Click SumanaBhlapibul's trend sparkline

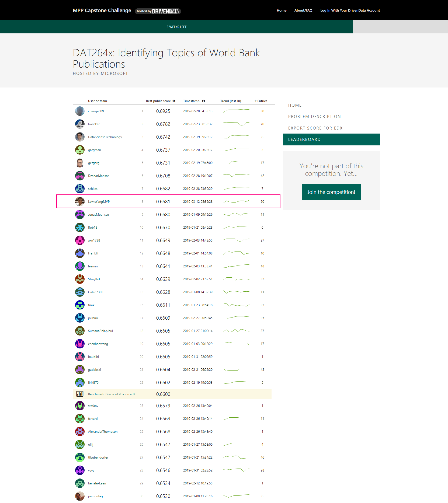coord(236,330)
